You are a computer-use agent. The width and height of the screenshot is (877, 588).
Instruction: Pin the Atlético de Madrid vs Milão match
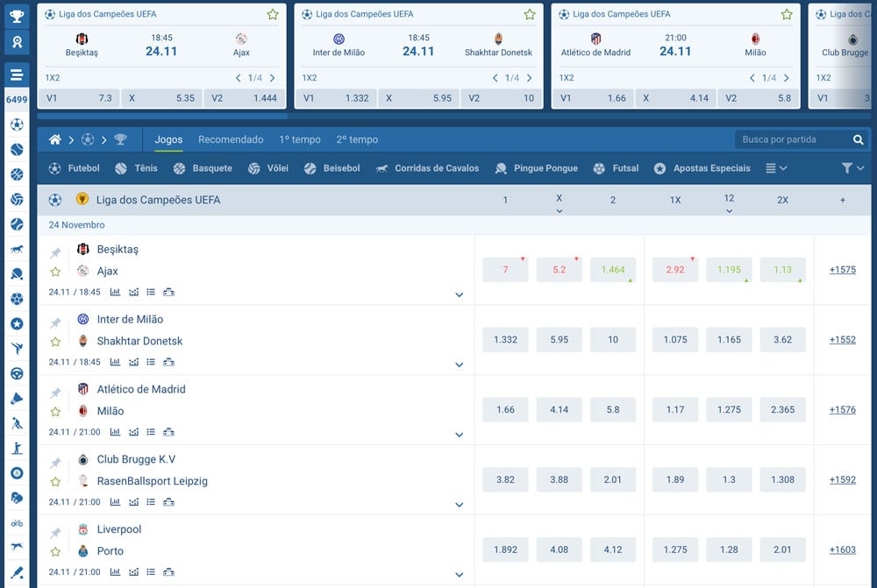[55, 393]
